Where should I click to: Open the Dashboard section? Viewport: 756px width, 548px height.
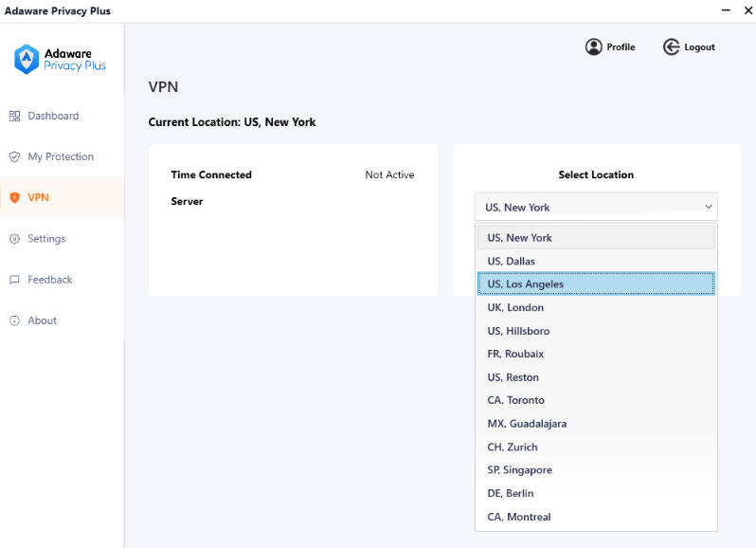[x=63, y=116]
